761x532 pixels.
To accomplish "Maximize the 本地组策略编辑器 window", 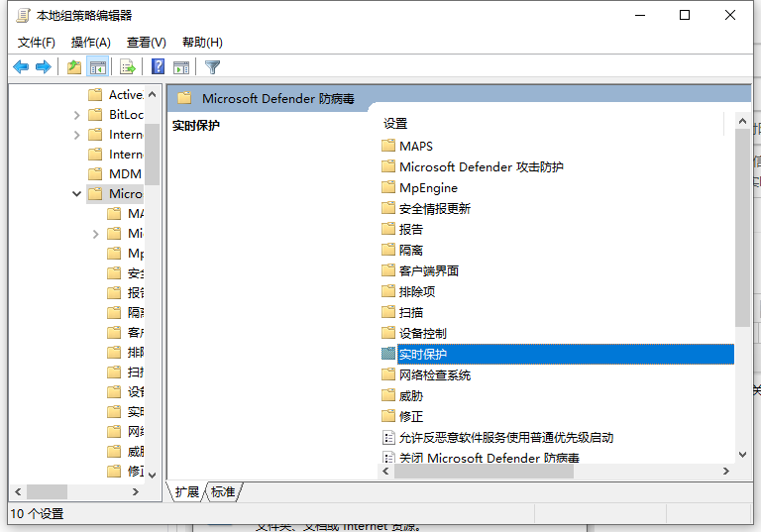I will coord(685,15).
